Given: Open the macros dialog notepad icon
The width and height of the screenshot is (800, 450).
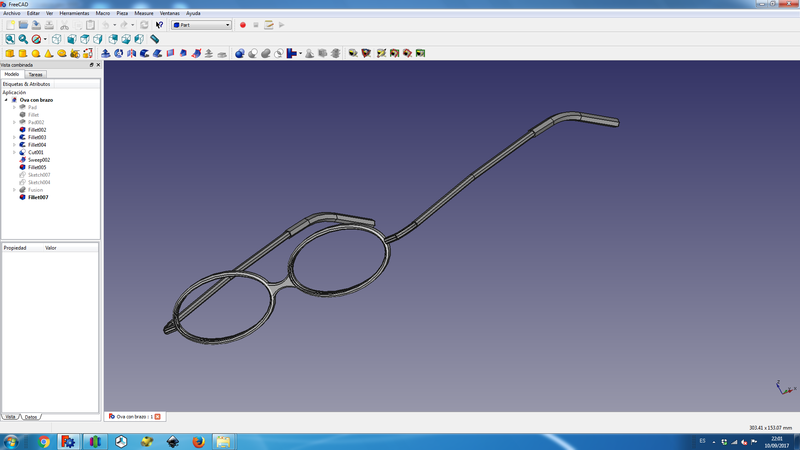Looking at the screenshot, I should (x=269, y=25).
